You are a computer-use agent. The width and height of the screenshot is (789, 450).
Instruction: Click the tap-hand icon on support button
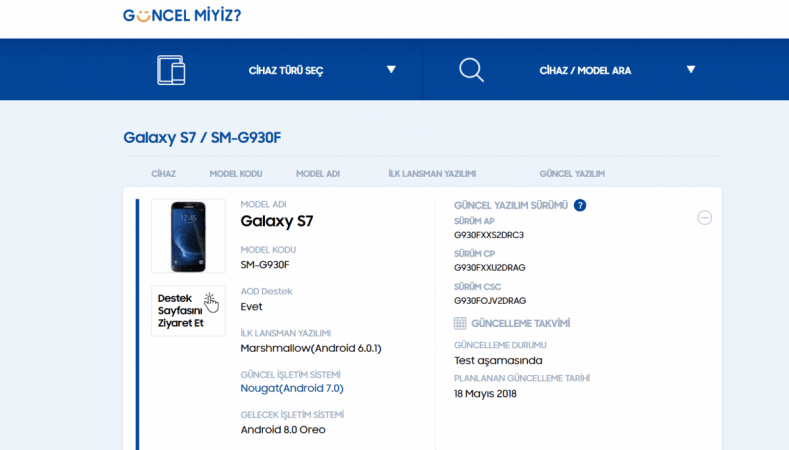click(211, 303)
